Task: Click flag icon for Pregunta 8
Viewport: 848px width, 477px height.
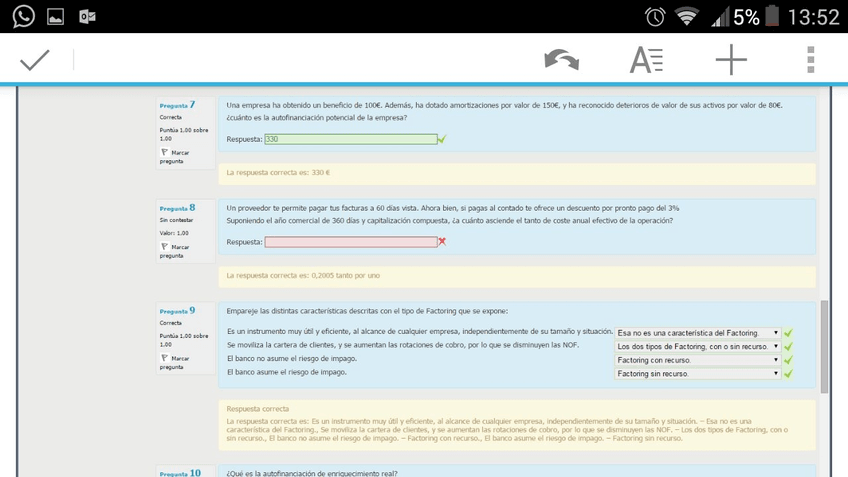Action: tap(164, 247)
